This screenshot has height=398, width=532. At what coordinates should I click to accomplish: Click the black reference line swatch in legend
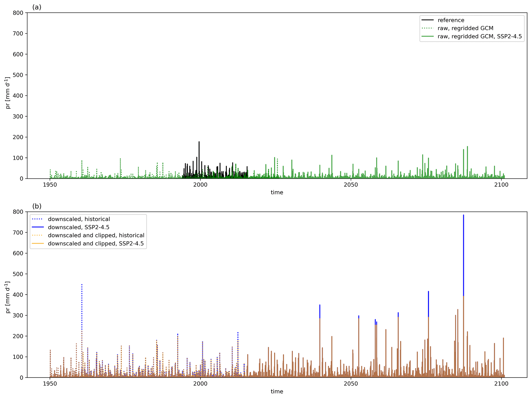click(428, 20)
